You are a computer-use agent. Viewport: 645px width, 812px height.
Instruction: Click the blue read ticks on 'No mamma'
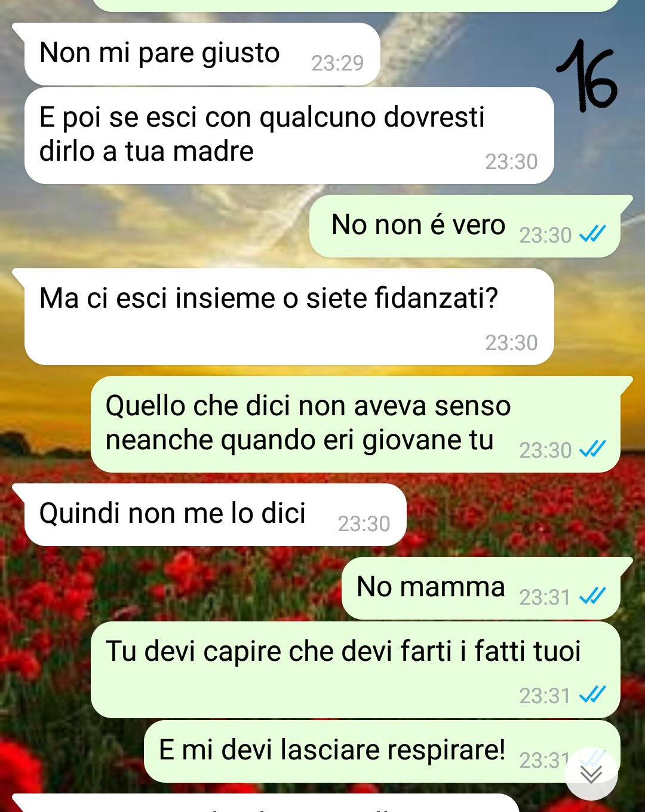(592, 596)
